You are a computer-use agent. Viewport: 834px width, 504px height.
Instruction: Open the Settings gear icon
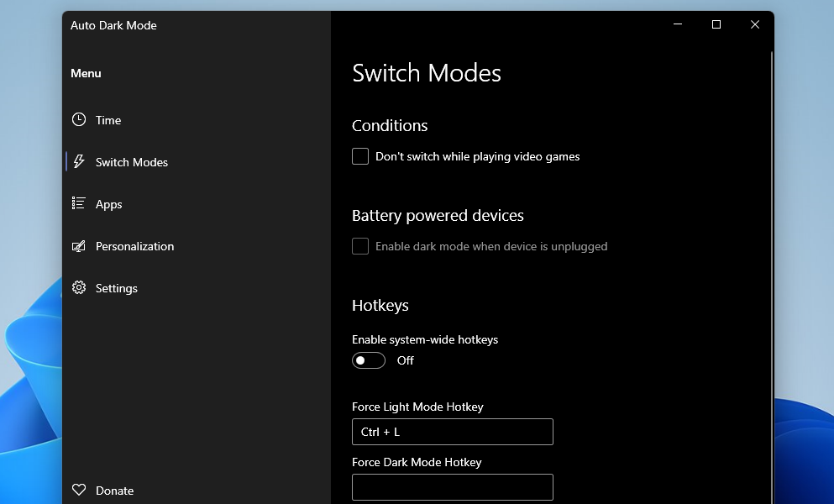78,288
